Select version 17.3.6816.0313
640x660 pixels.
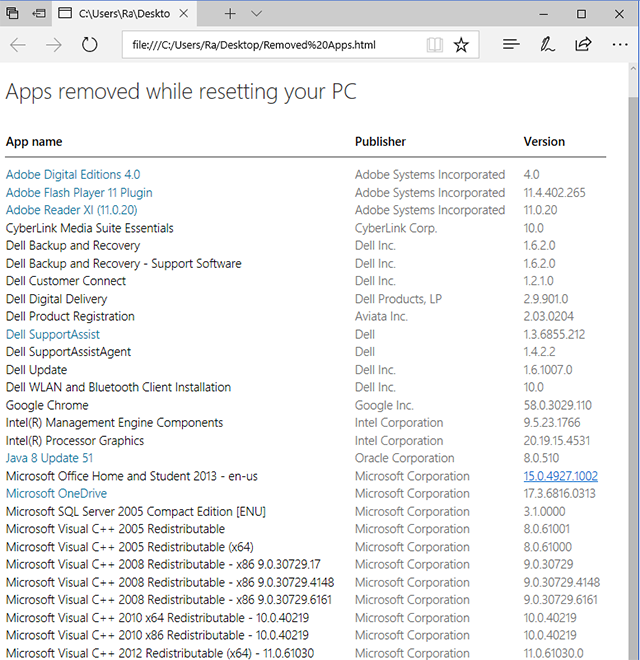pyautogui.click(x=559, y=493)
